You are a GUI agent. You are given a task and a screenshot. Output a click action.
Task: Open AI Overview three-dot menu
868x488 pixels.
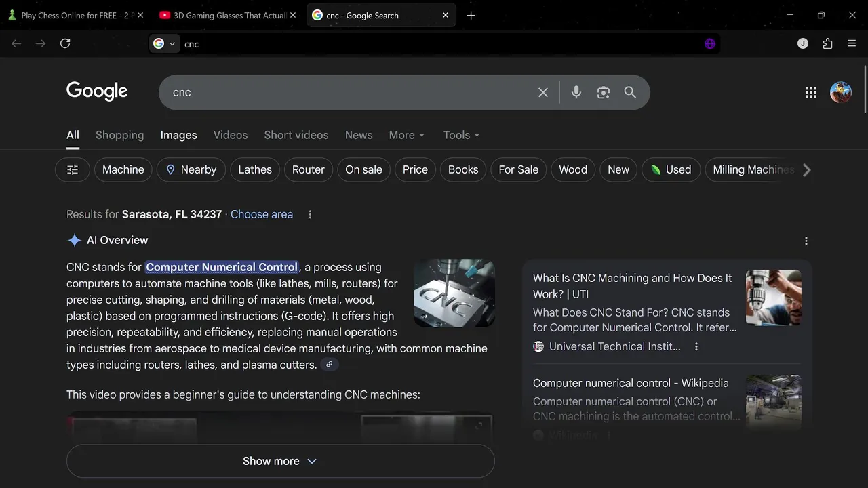(x=806, y=241)
